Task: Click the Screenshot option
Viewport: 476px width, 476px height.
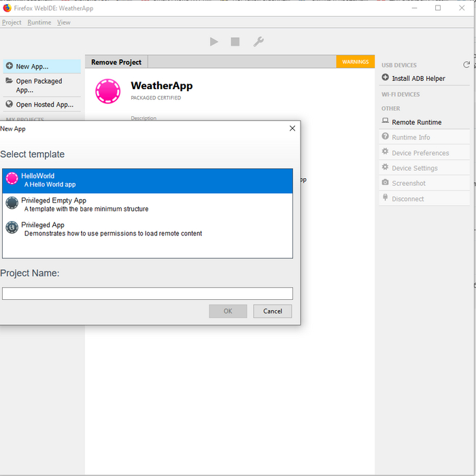Action: (x=424, y=183)
